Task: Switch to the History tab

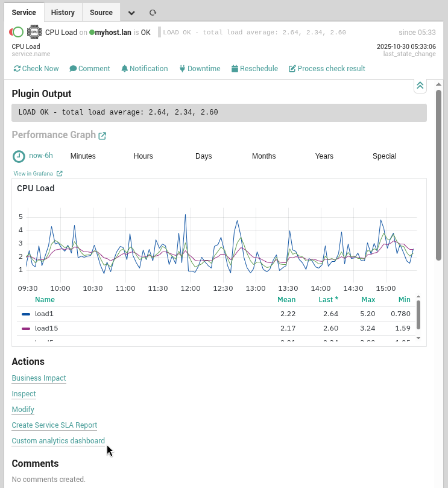Action: pyautogui.click(x=63, y=12)
